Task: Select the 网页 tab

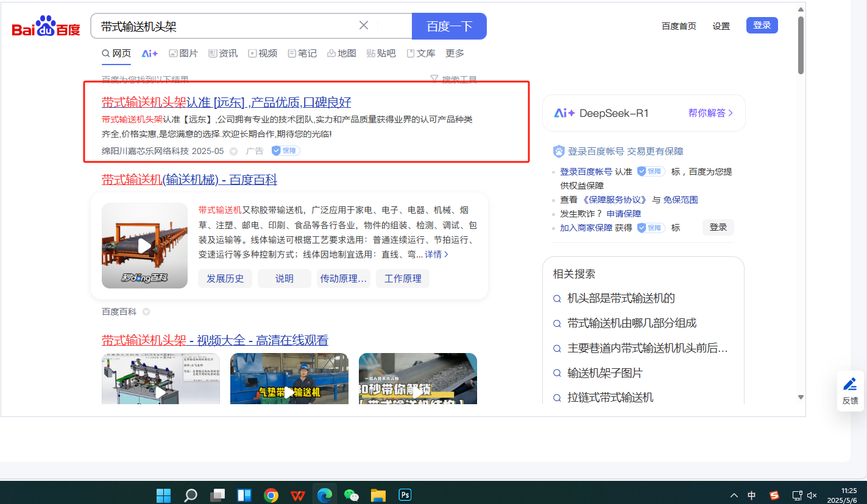Action: click(116, 54)
